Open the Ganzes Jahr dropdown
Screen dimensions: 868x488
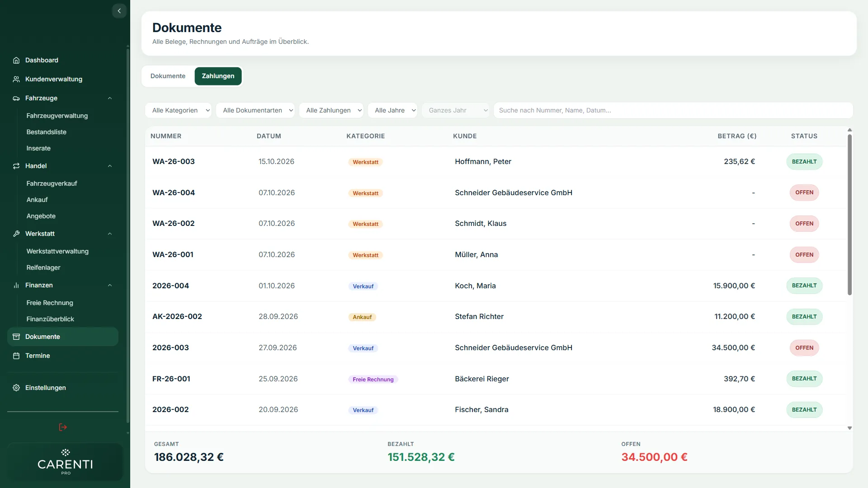(x=455, y=110)
